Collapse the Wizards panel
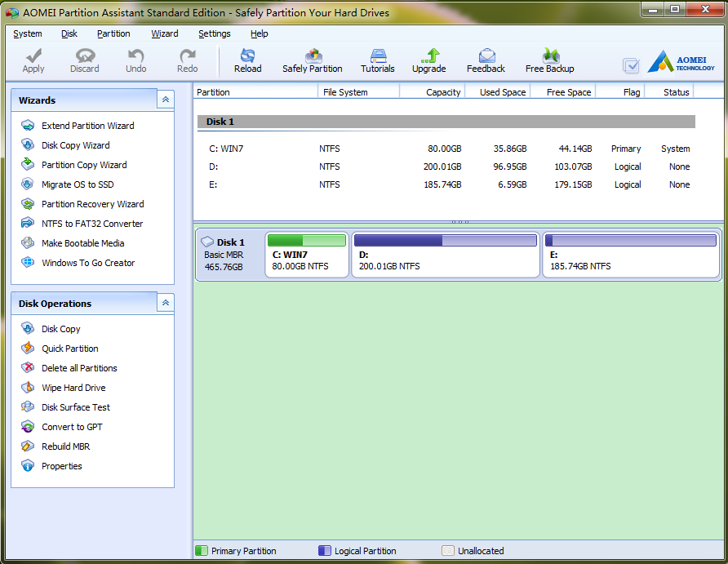 pyautogui.click(x=166, y=100)
